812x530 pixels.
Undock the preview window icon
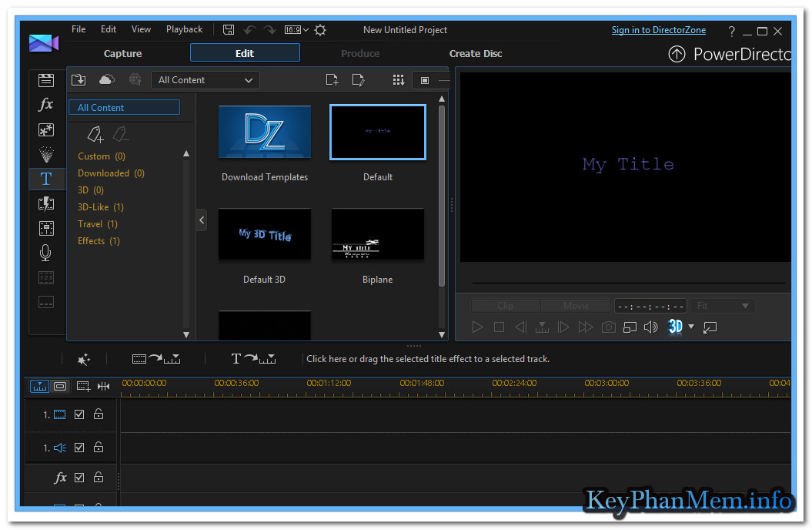(710, 327)
